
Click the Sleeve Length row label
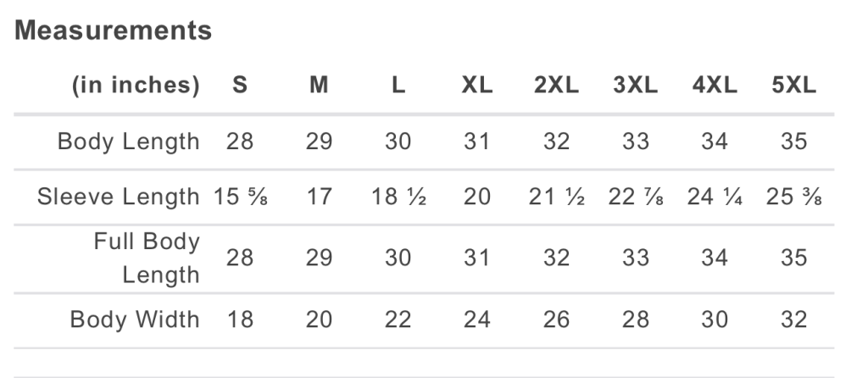[118, 197]
